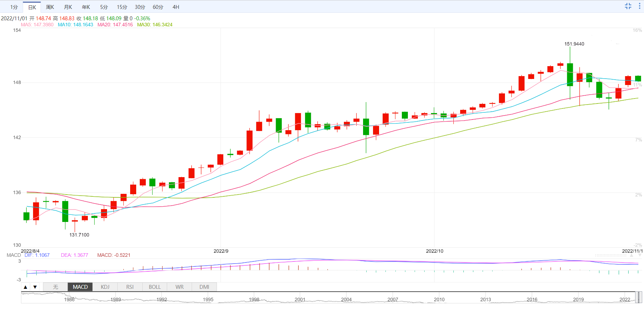Choose the 1分 timeframe tab
644x313 pixels.
point(14,7)
